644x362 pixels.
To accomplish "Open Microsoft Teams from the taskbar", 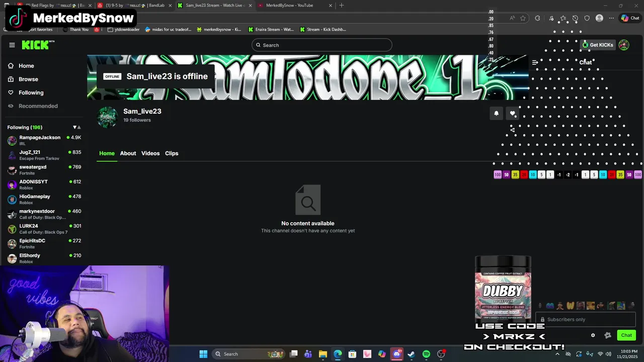I will click(x=308, y=354).
